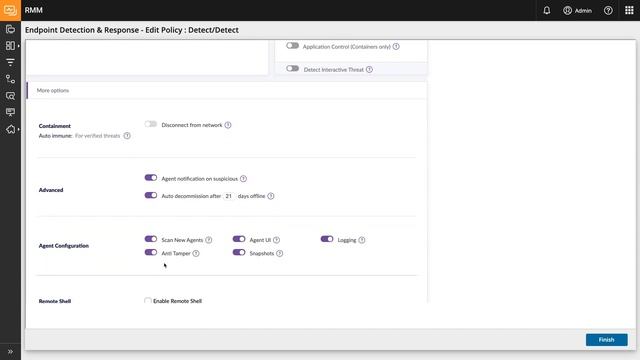Show info for Disconnect from network
Image resolution: width=640 pixels, height=360 pixels.
228,125
